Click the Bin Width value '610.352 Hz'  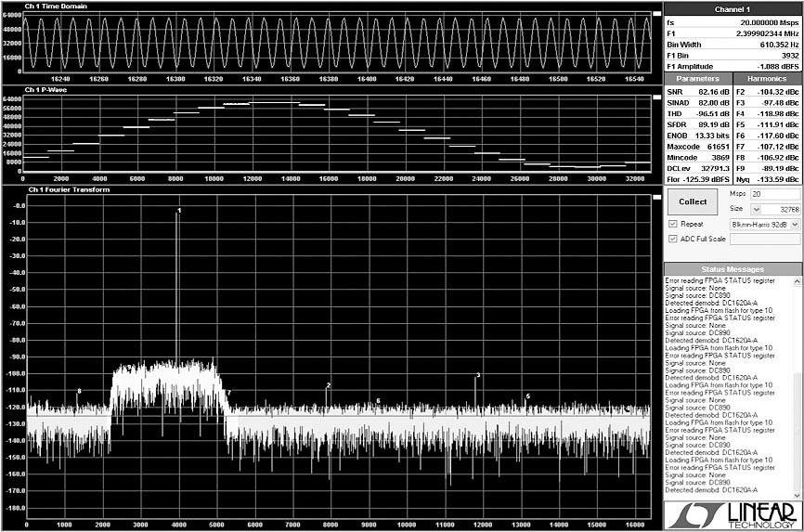[779, 45]
